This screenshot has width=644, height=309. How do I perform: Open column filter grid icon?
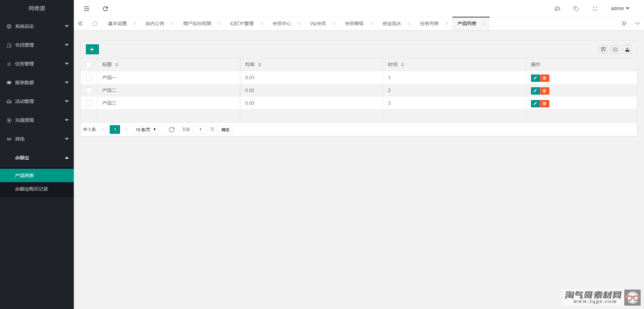tap(603, 50)
